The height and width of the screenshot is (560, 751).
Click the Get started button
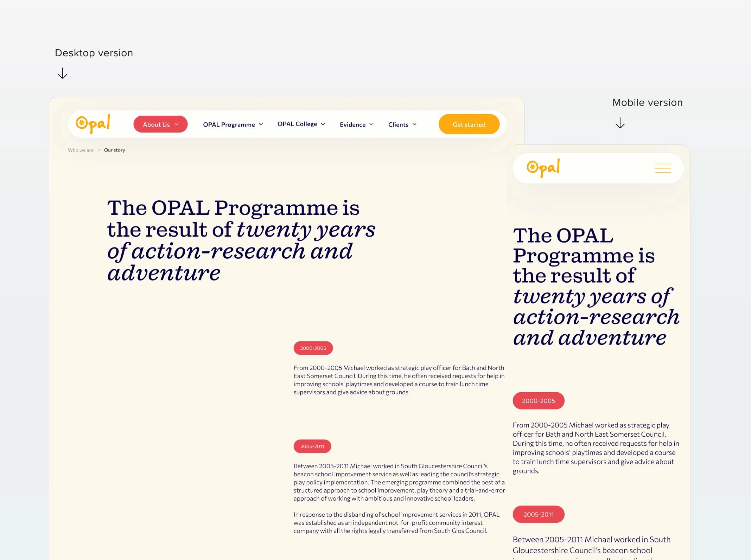469,124
